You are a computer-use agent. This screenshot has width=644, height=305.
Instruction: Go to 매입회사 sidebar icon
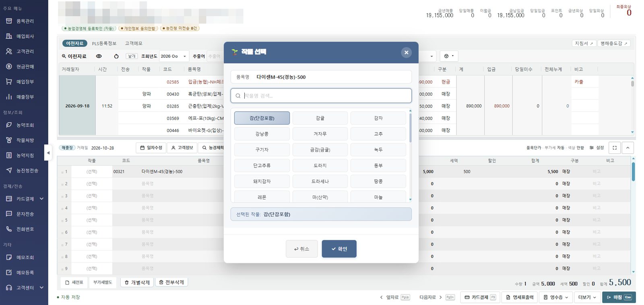click(9, 36)
